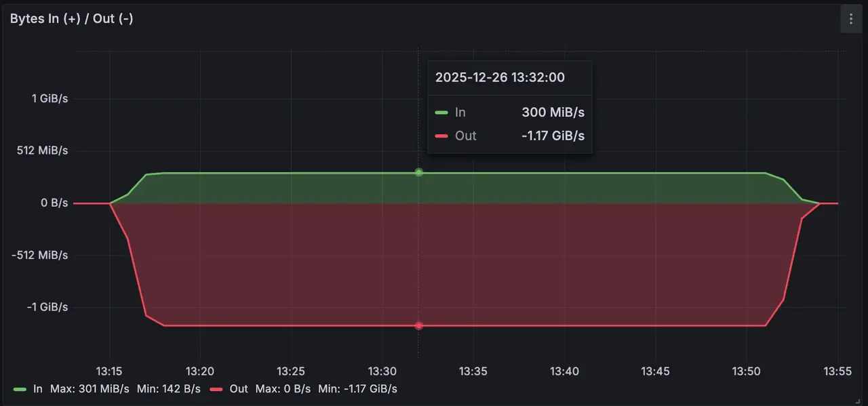This screenshot has height=406, width=868.
Task: Click the green hover point on the In line
Action: tap(419, 172)
